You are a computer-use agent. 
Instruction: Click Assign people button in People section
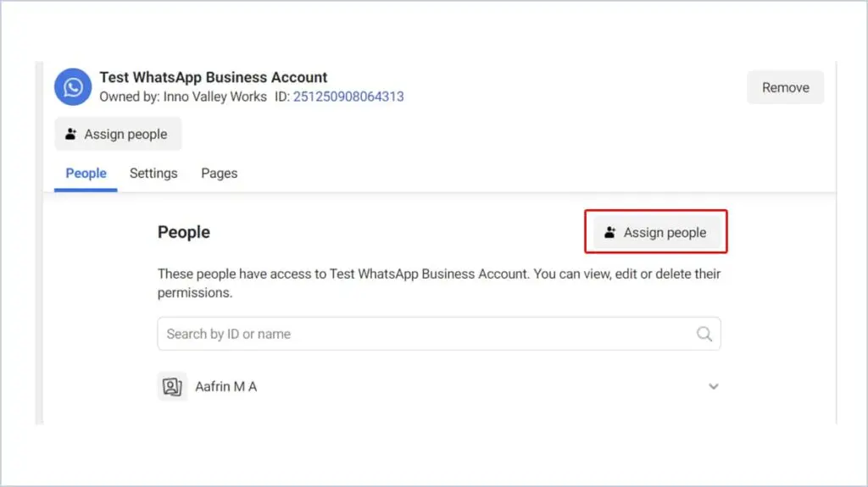click(x=657, y=232)
